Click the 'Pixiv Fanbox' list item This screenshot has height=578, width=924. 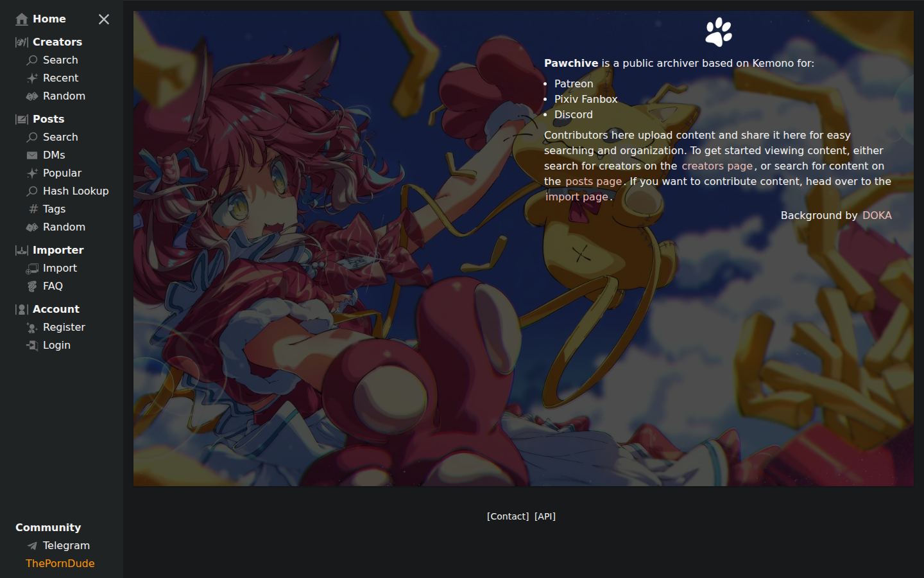(586, 100)
